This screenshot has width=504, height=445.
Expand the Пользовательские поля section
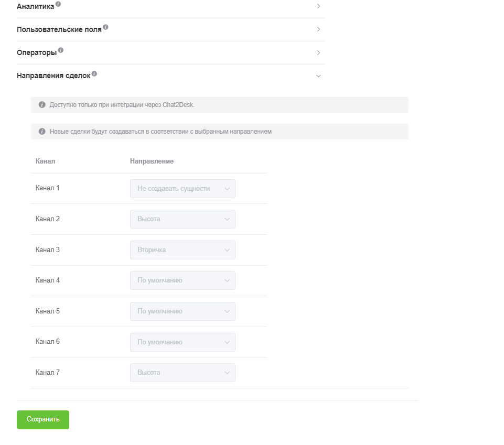318,29
